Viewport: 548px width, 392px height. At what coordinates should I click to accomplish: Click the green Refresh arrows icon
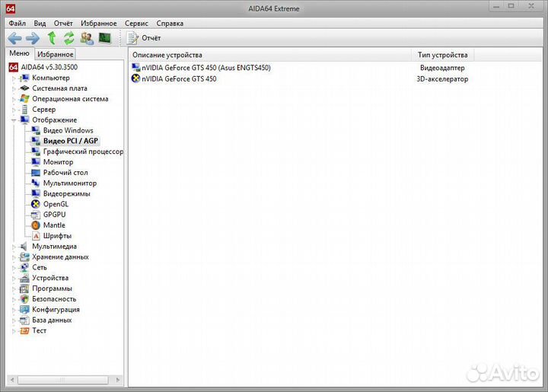coord(69,38)
